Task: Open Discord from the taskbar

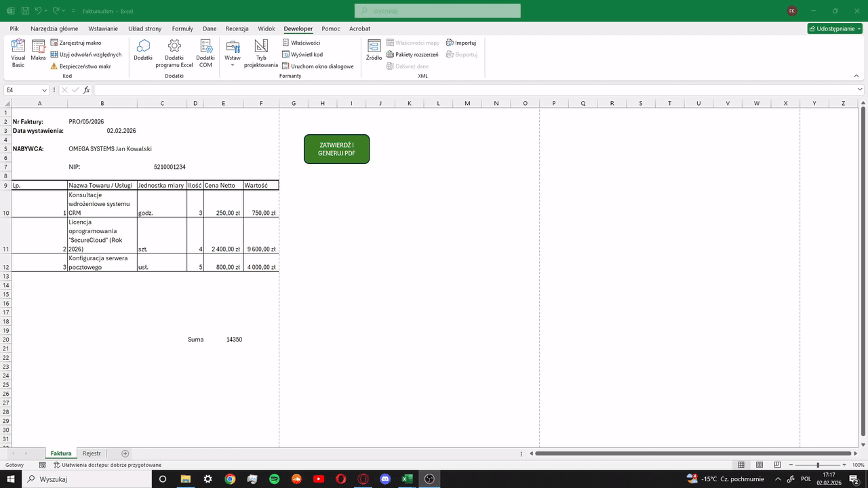Action: (385, 479)
